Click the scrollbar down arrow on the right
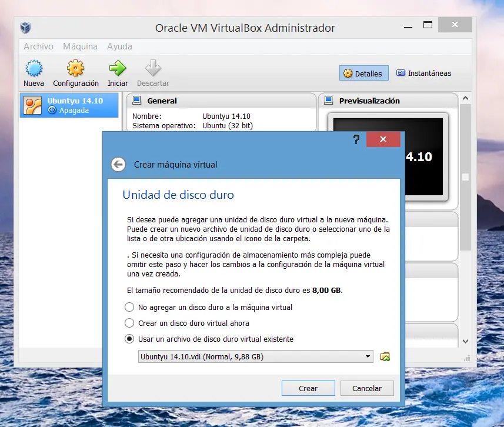This screenshot has width=504, height=427. (x=465, y=341)
